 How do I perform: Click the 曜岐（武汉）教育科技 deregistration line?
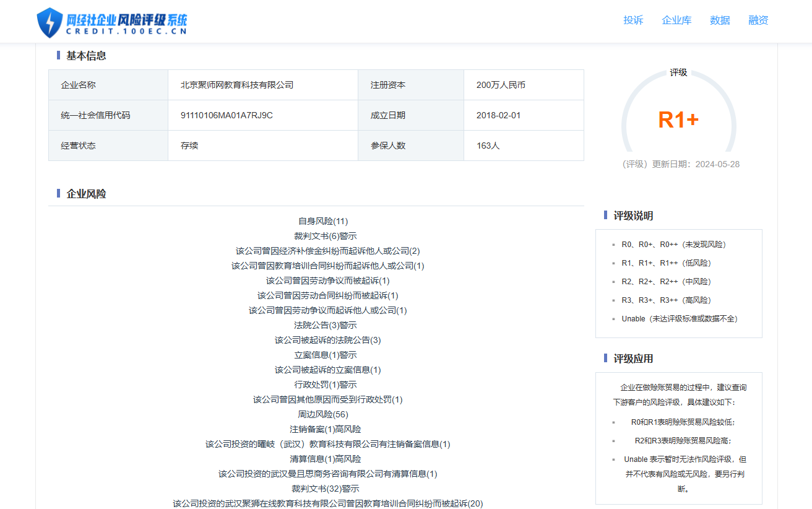coord(328,444)
